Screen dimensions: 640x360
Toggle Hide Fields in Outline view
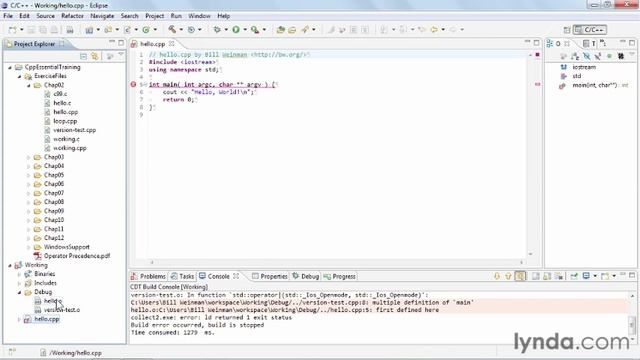pos(587,56)
